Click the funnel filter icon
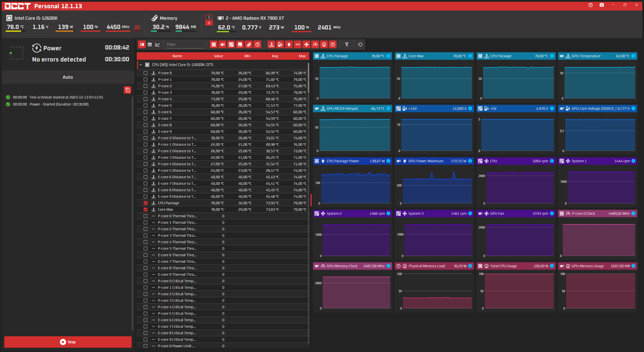This screenshot has width=644, height=352. 347,44
